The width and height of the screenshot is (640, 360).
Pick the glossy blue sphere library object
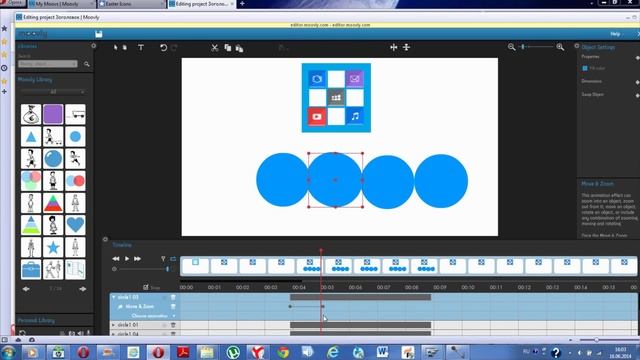pos(53,159)
